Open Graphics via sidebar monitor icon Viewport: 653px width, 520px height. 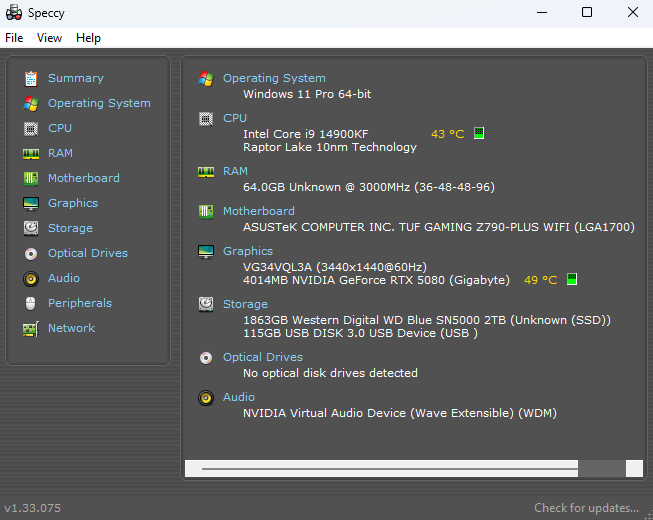tap(31, 204)
